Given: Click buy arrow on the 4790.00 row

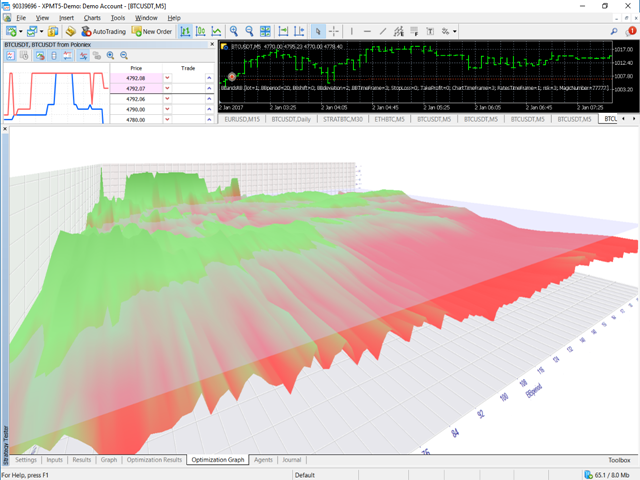Looking at the screenshot, I should (209, 109).
